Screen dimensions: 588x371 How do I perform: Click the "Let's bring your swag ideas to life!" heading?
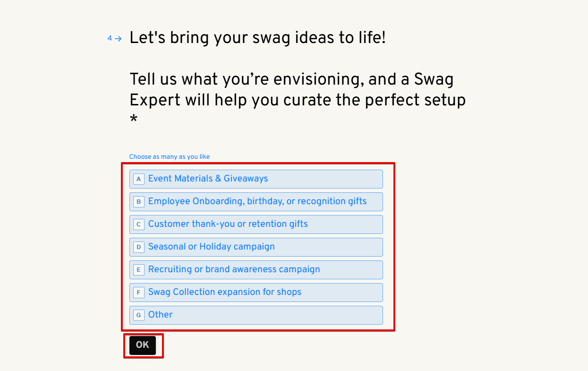tap(257, 38)
